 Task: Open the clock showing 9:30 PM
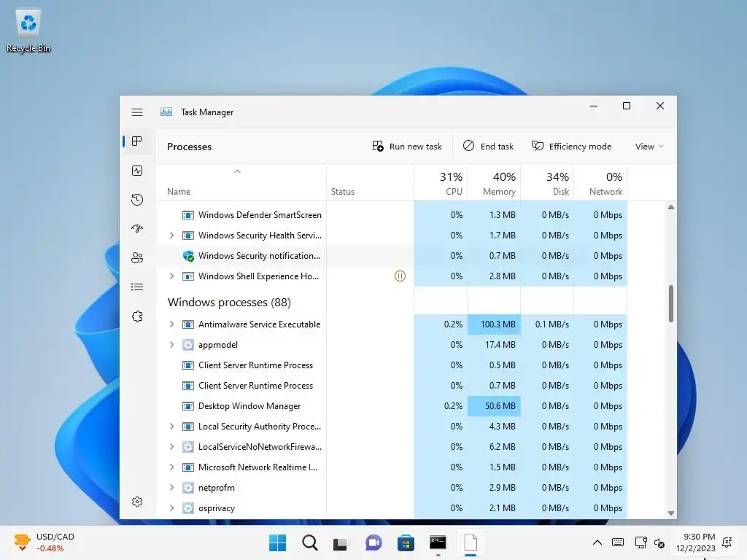[x=696, y=542]
